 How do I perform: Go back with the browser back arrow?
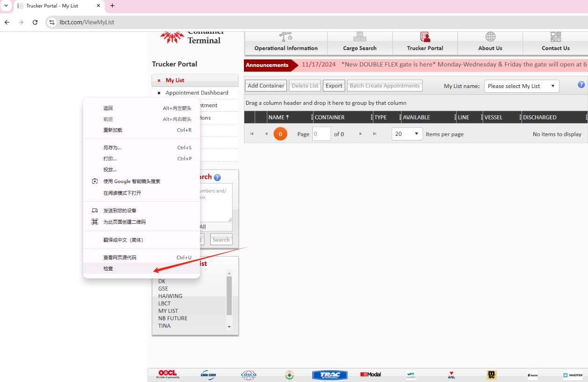click(7, 22)
